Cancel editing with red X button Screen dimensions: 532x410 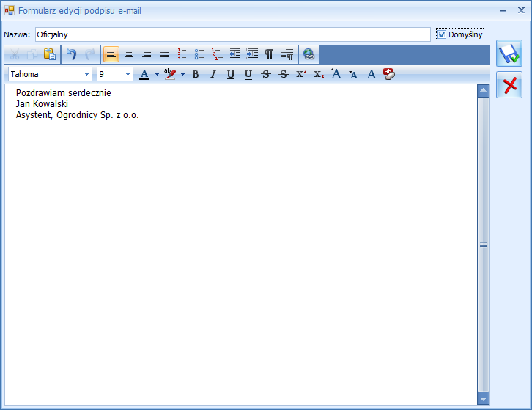coord(509,85)
